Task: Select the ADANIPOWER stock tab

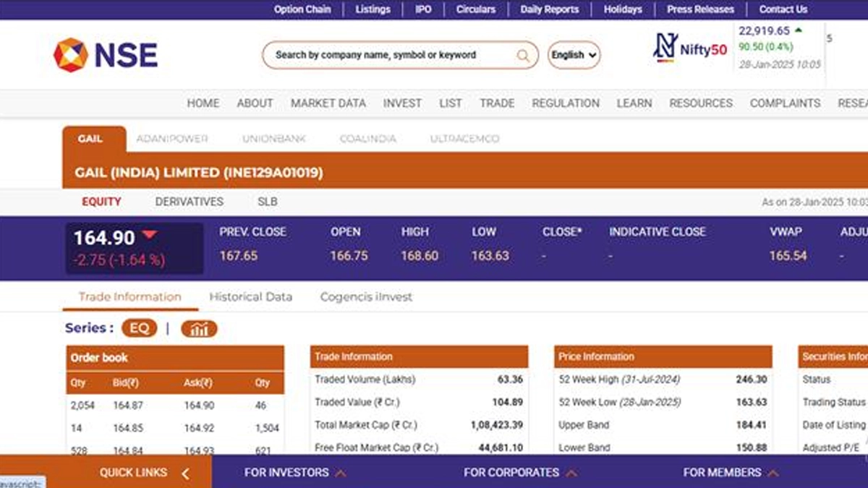Action: (x=172, y=139)
